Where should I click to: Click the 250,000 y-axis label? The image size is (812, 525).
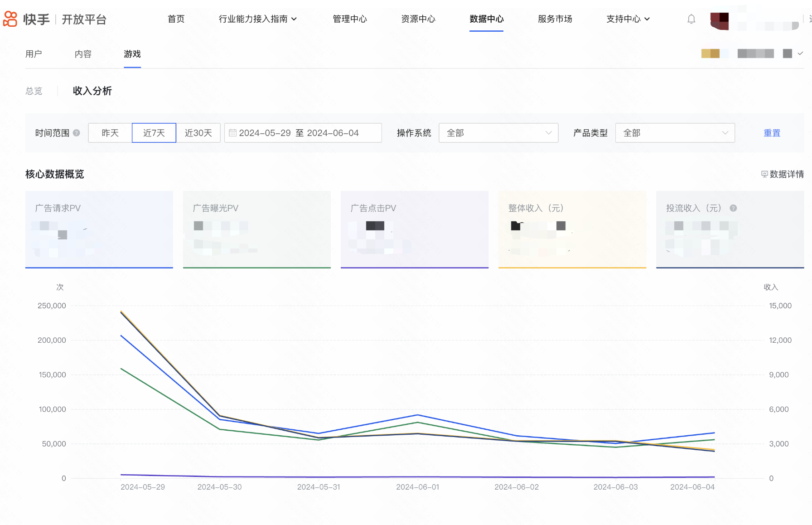[x=52, y=306]
